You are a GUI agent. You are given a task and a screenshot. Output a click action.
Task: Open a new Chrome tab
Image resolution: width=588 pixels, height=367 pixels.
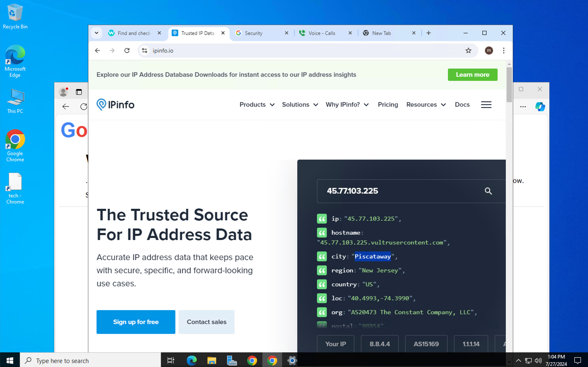coord(429,33)
